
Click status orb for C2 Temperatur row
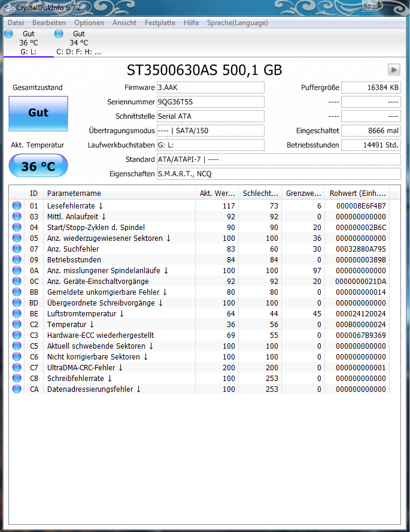tap(17, 324)
